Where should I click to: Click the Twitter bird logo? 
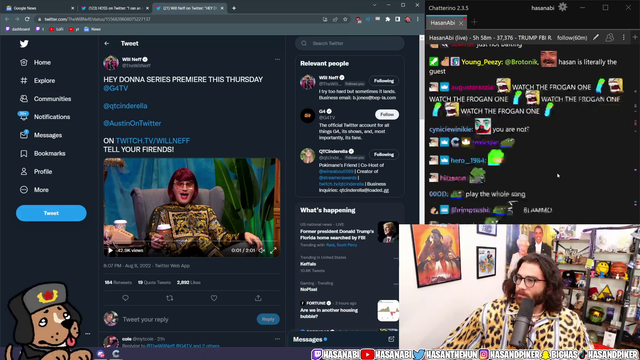(x=24, y=44)
